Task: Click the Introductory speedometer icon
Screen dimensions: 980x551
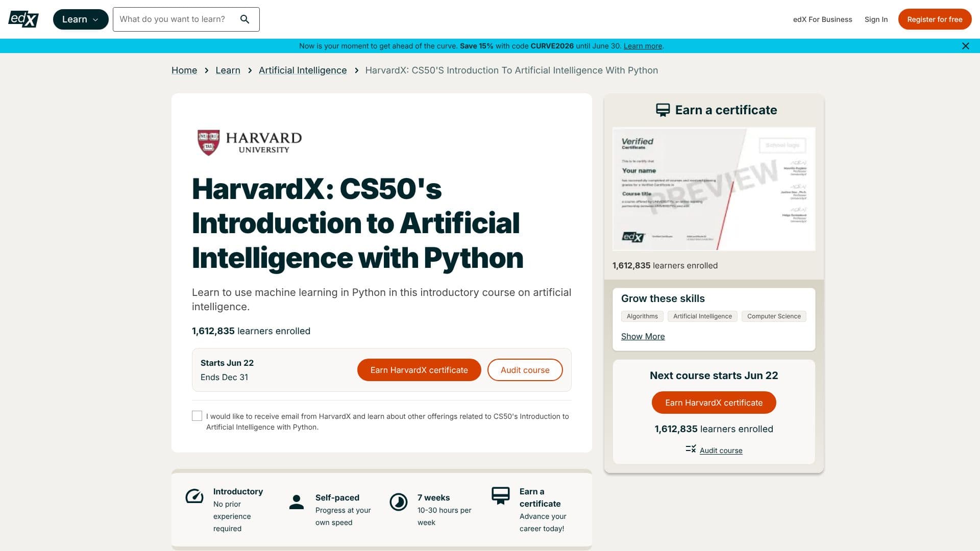Action: 194,496
